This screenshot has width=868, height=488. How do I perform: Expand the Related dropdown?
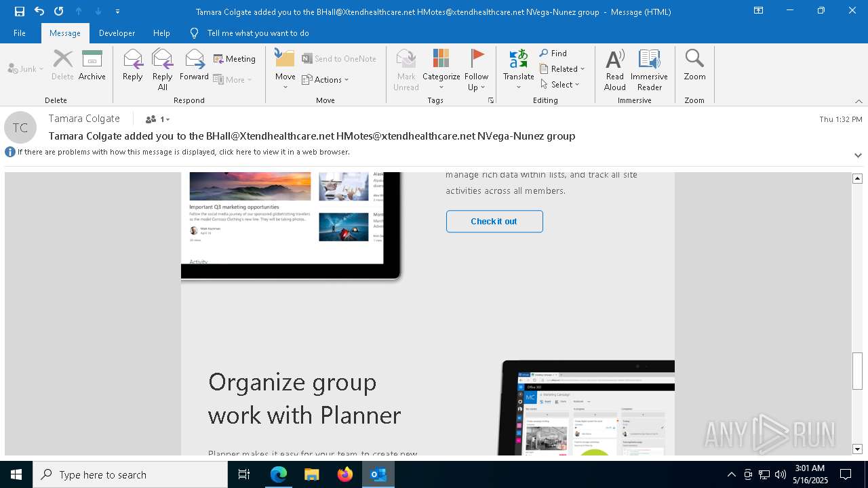coord(562,68)
